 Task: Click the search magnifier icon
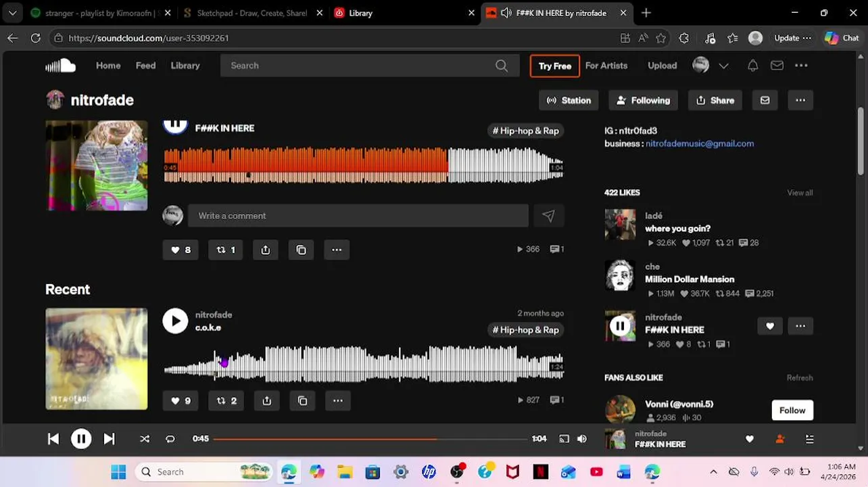pos(502,66)
